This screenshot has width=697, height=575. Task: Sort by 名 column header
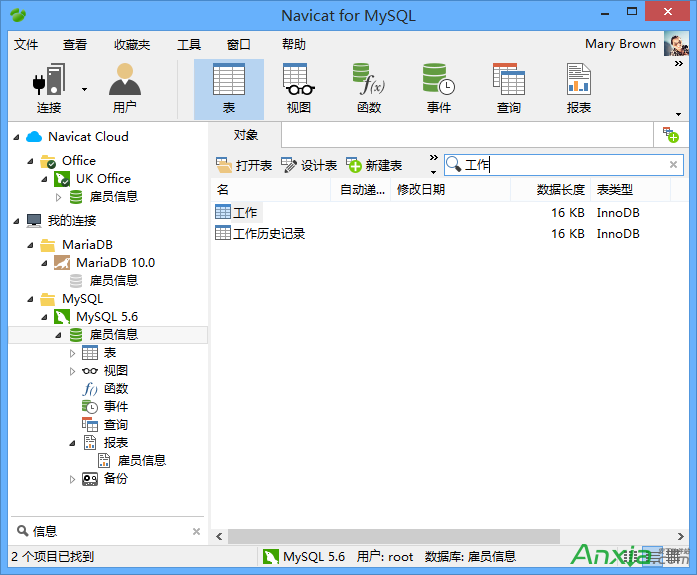[271, 190]
